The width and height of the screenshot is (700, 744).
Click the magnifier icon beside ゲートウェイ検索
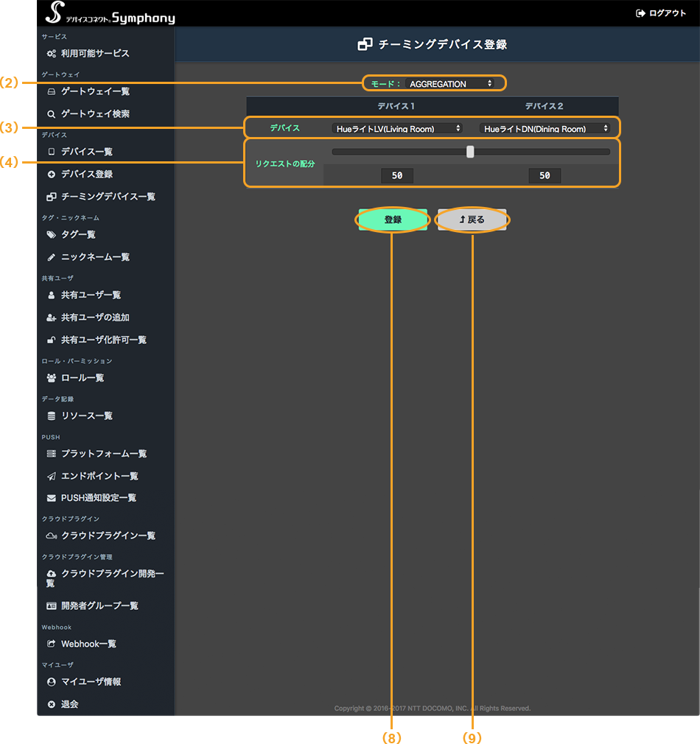pyautogui.click(x=52, y=114)
